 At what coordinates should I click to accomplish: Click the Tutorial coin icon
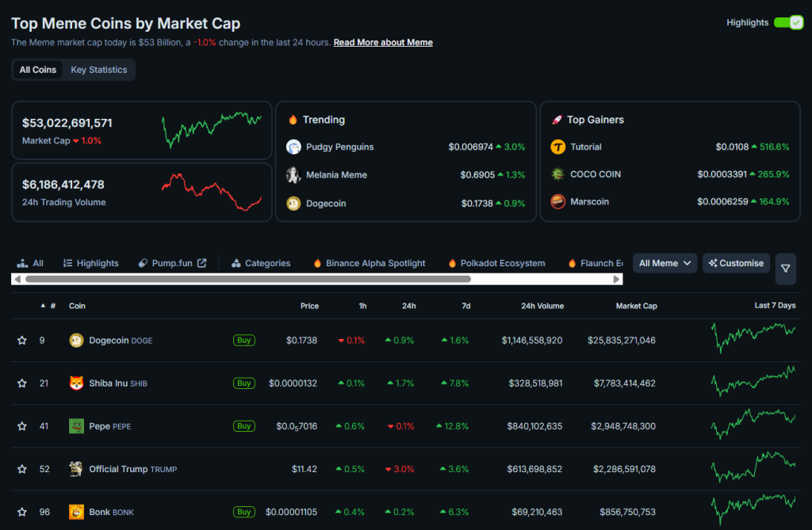pyautogui.click(x=557, y=147)
